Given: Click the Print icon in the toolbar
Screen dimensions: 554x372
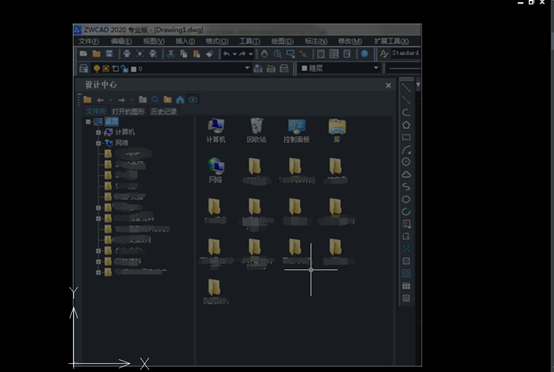Looking at the screenshot, I should pos(127,54).
